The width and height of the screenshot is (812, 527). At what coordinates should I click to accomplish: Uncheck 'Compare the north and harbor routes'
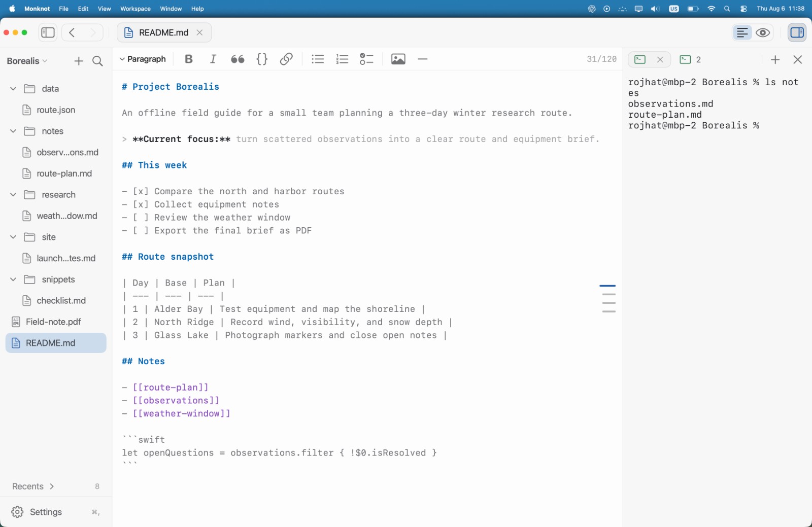[x=141, y=191]
